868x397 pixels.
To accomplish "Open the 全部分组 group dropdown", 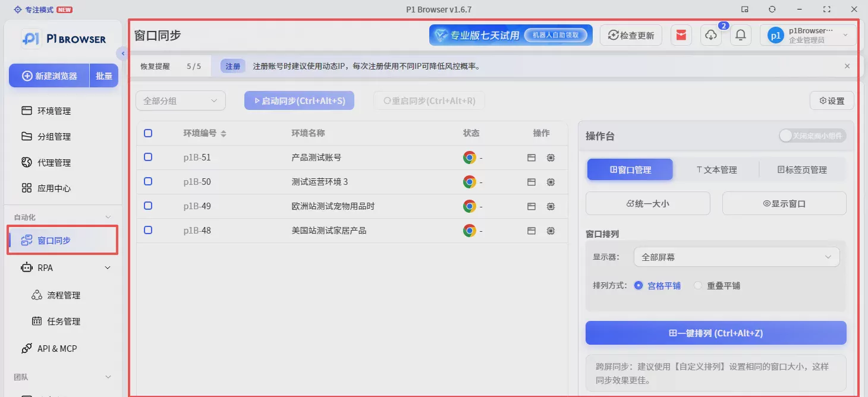I will [181, 100].
